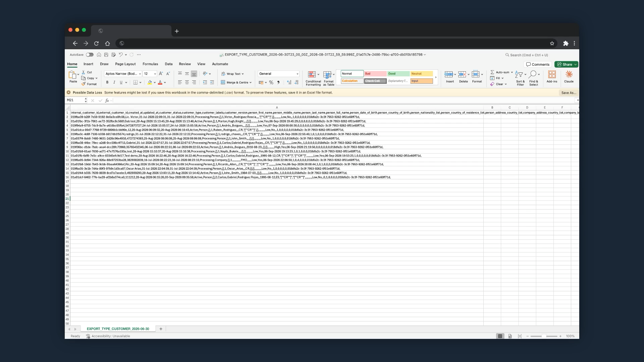Open the Add-ins icon

(x=552, y=74)
